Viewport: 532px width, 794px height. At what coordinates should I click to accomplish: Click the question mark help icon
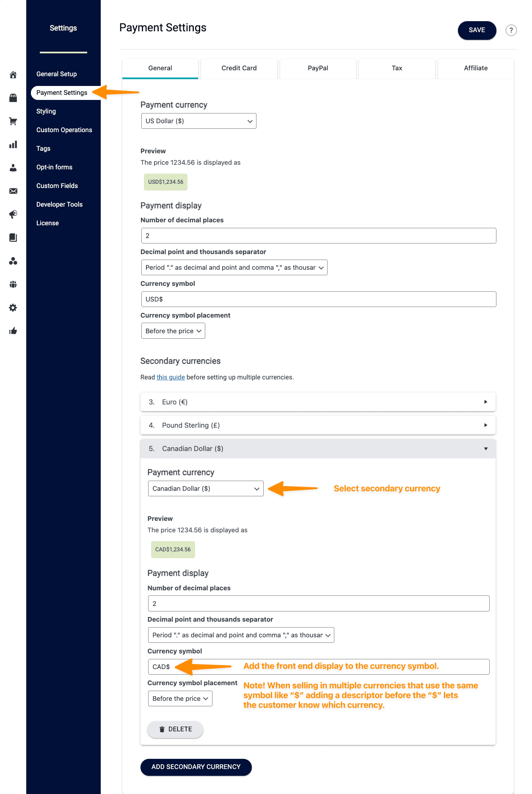click(x=511, y=30)
